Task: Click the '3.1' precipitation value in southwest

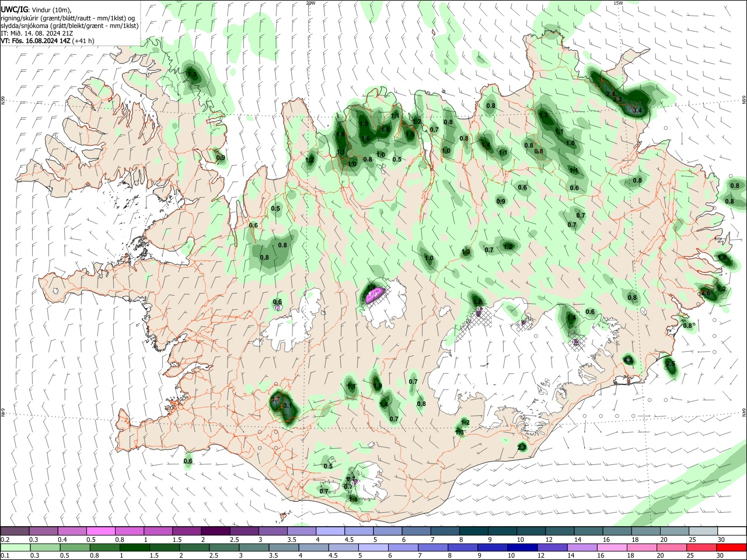Action: [287, 406]
